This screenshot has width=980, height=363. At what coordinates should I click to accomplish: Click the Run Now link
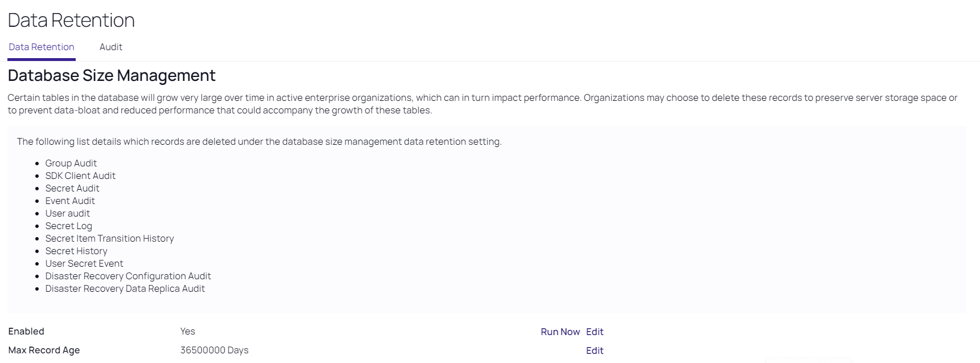(560, 332)
